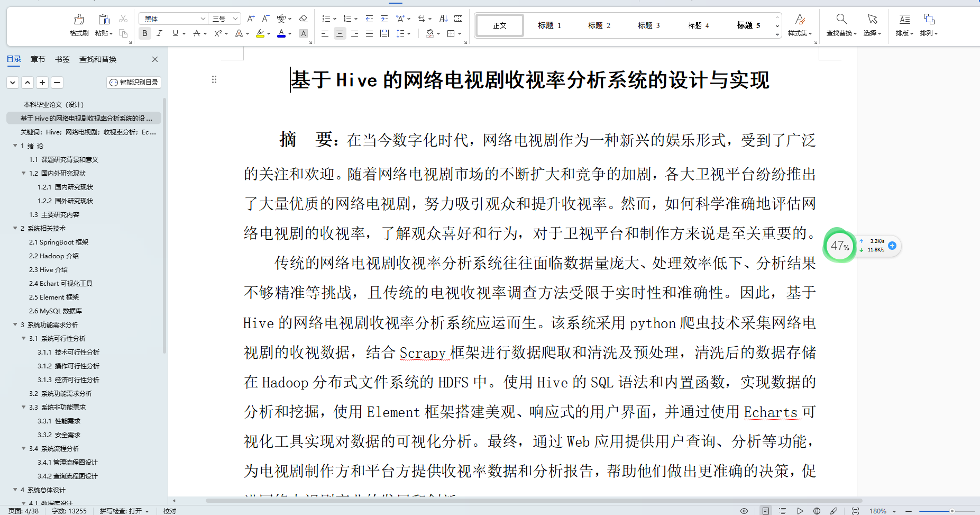Switch to the 目录 navigation tab
Image resolution: width=980 pixels, height=515 pixels.
point(14,59)
